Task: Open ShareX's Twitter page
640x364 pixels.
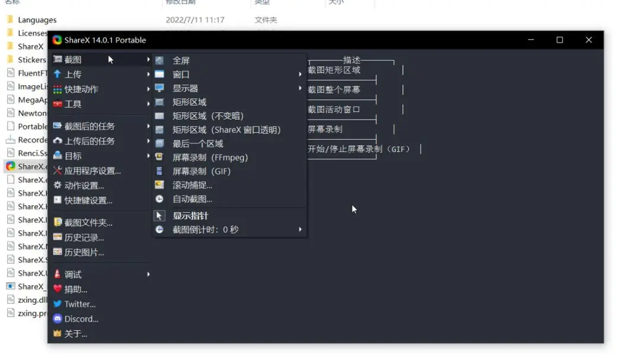Action: coord(78,304)
